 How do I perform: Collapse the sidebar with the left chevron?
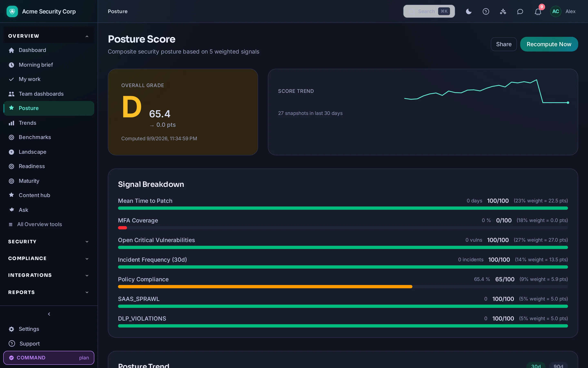click(x=49, y=314)
